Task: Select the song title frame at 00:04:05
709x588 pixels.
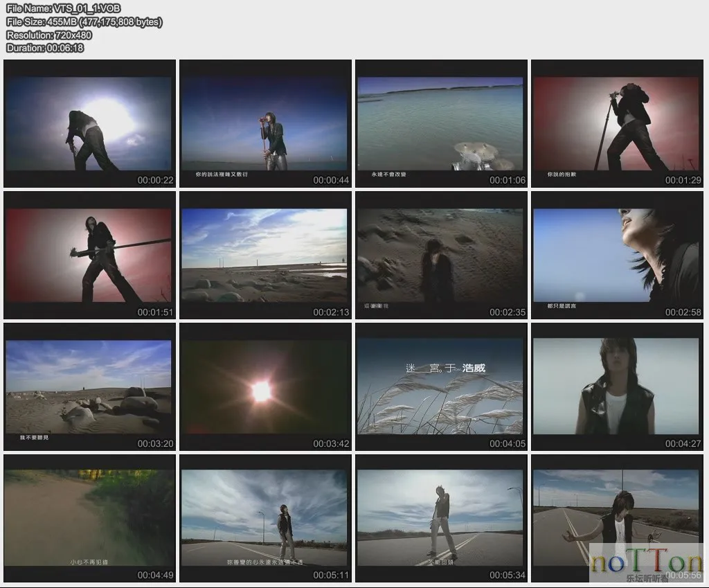Action: (441, 386)
